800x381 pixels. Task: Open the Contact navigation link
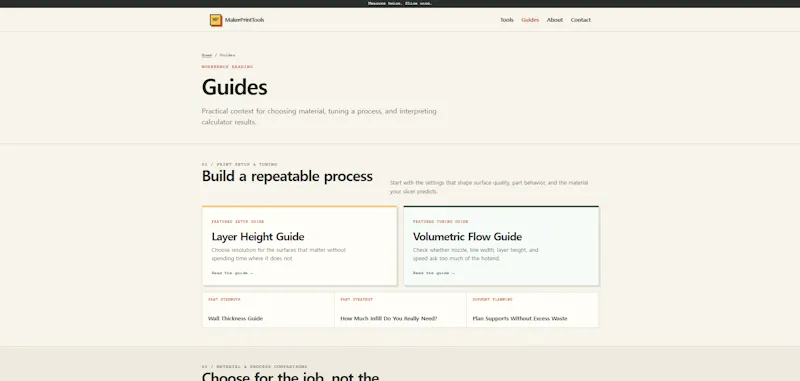(581, 20)
